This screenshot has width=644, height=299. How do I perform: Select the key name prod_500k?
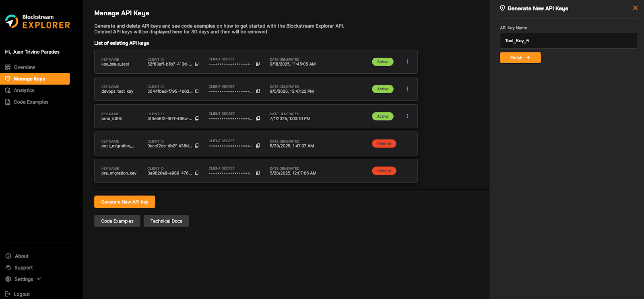click(x=111, y=118)
